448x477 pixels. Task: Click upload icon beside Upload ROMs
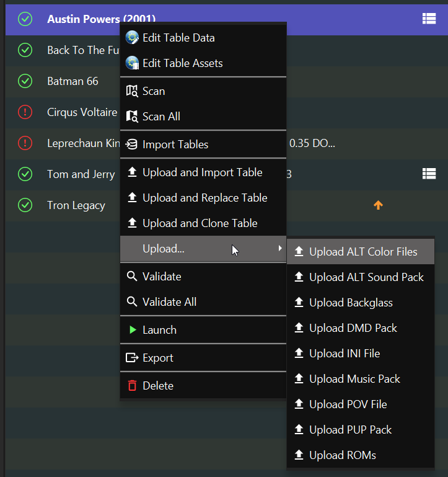coord(299,455)
